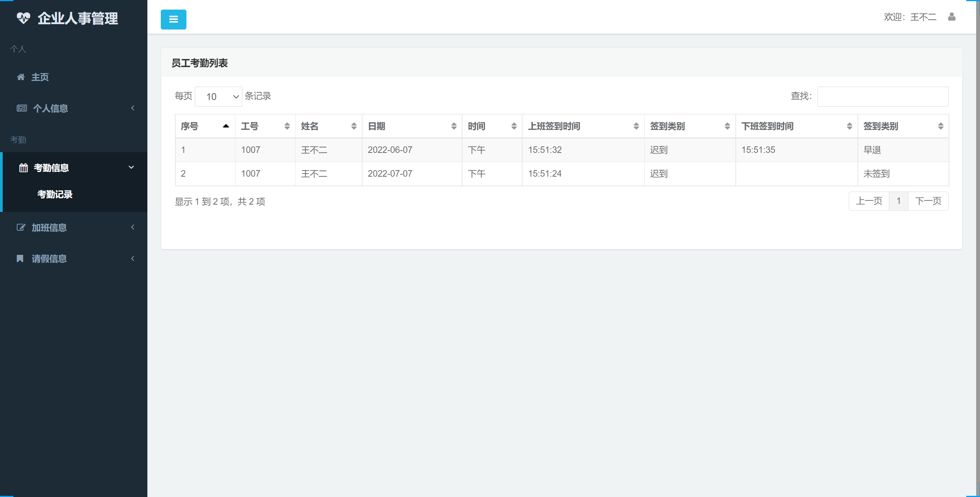This screenshot has height=497, width=980.
Task: Click 下午 cell in 2022-06-07 row
Action: (x=477, y=150)
